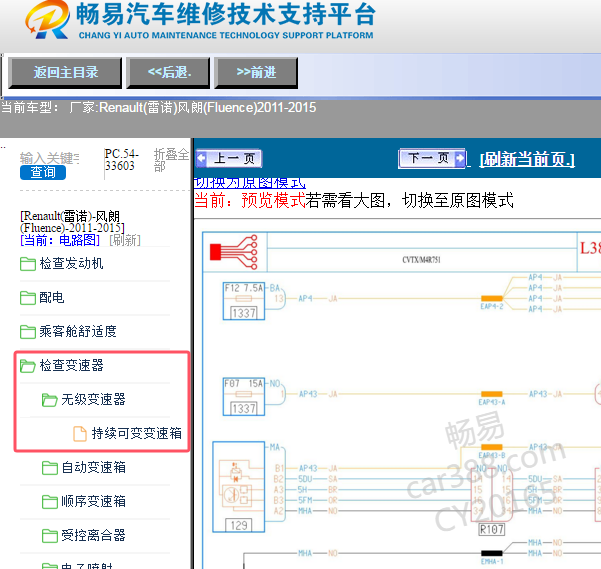Click the 配电 tree row label
Screen dimensions: 601x569
[52, 298]
